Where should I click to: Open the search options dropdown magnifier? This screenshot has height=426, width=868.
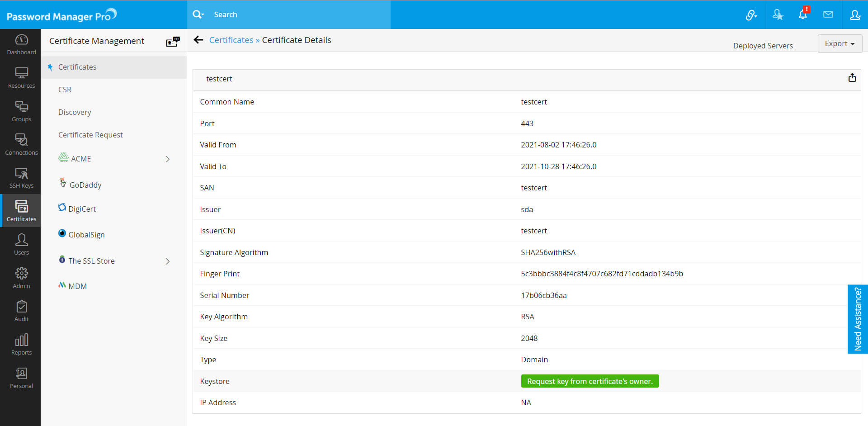pos(198,14)
